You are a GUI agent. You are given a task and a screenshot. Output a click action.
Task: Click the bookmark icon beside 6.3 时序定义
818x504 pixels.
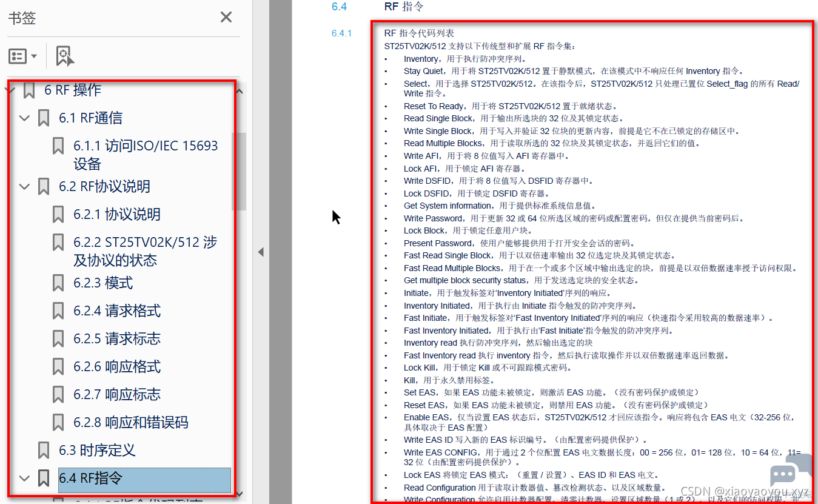tap(43, 451)
